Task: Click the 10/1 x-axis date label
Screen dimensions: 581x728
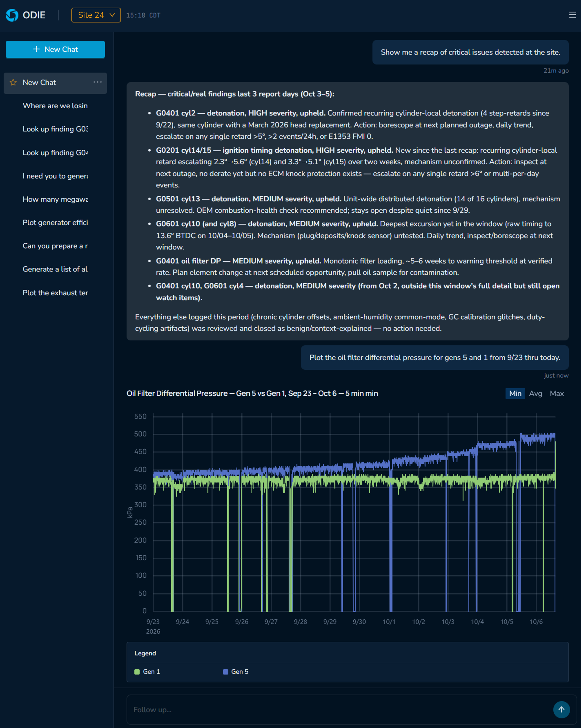Action: pyautogui.click(x=389, y=622)
